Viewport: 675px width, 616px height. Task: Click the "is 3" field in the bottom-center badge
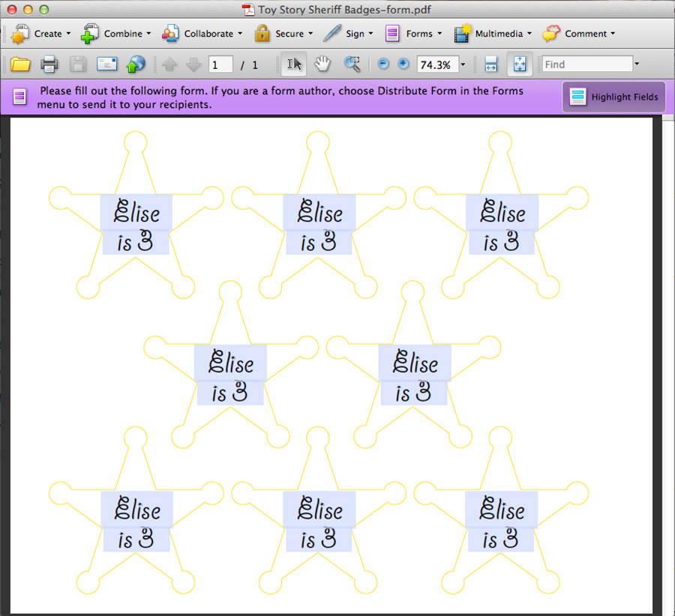[x=319, y=540]
